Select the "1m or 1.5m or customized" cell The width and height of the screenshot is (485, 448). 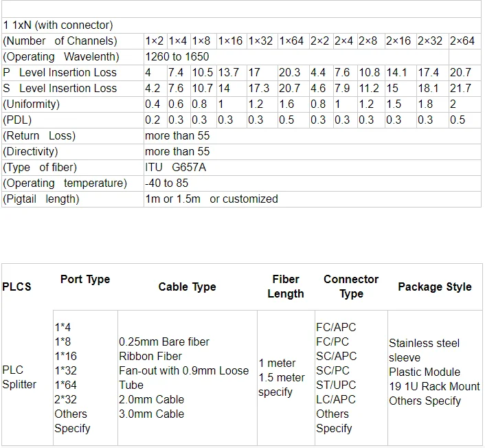(x=212, y=199)
